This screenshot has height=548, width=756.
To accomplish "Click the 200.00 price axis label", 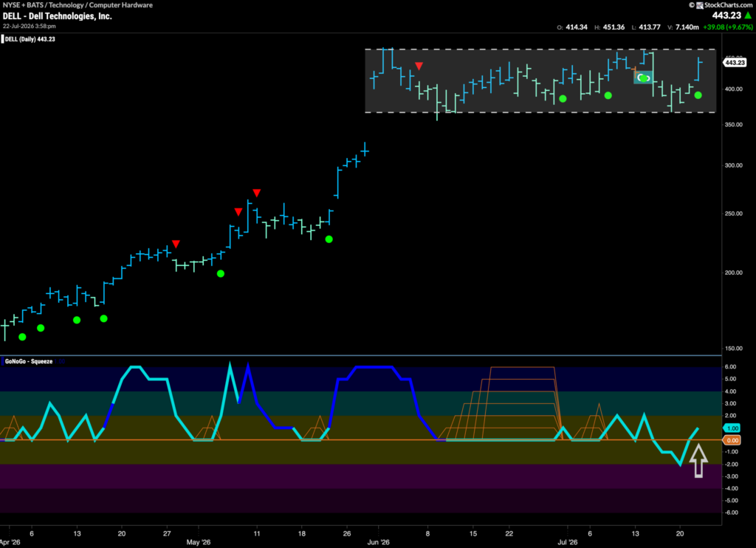I will pyautogui.click(x=733, y=273).
